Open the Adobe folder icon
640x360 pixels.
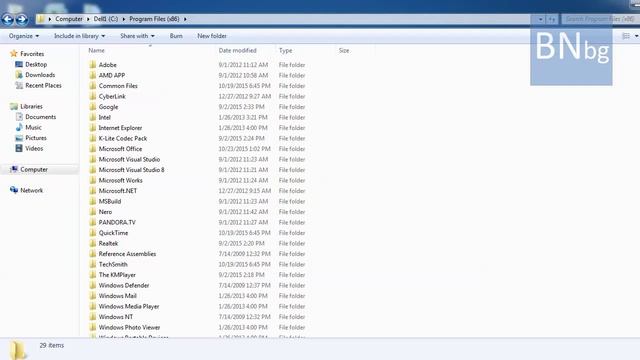[93, 64]
